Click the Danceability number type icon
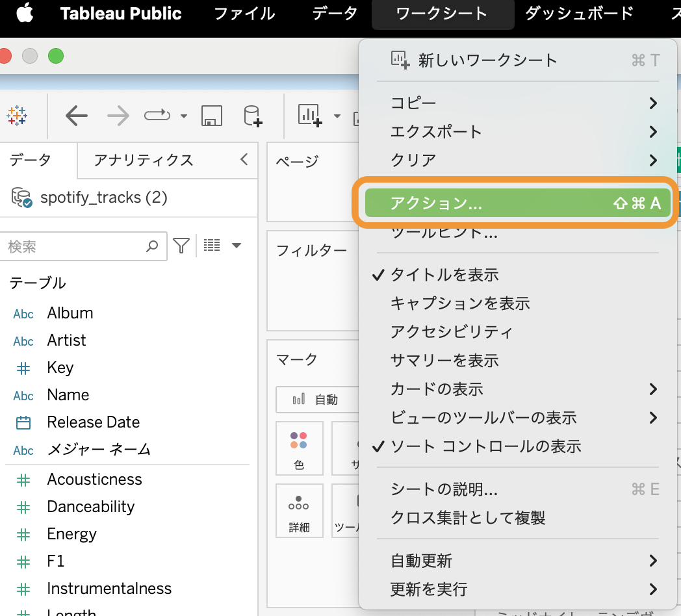 coord(23,507)
